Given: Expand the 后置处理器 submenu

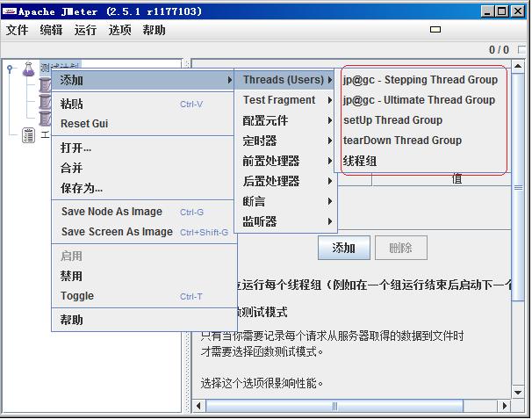Looking at the screenshot, I should (285, 181).
